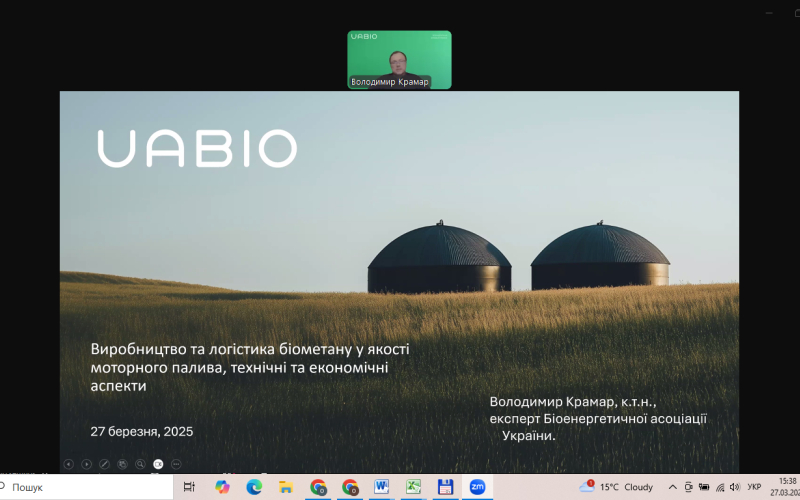The width and height of the screenshot is (800, 500).
Task: Open the 15°C Cloudy weather widget
Action: coord(616,487)
